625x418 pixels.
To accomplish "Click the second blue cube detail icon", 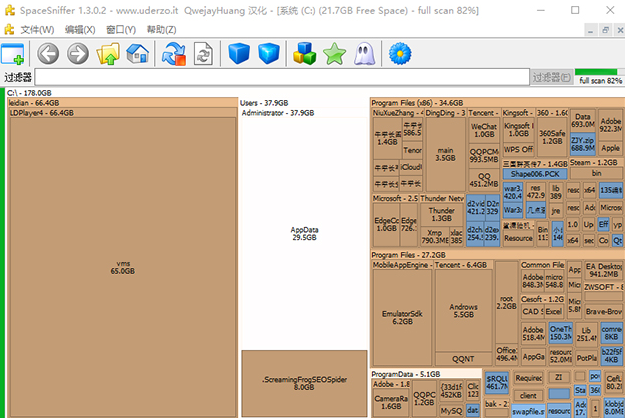I will [268, 53].
